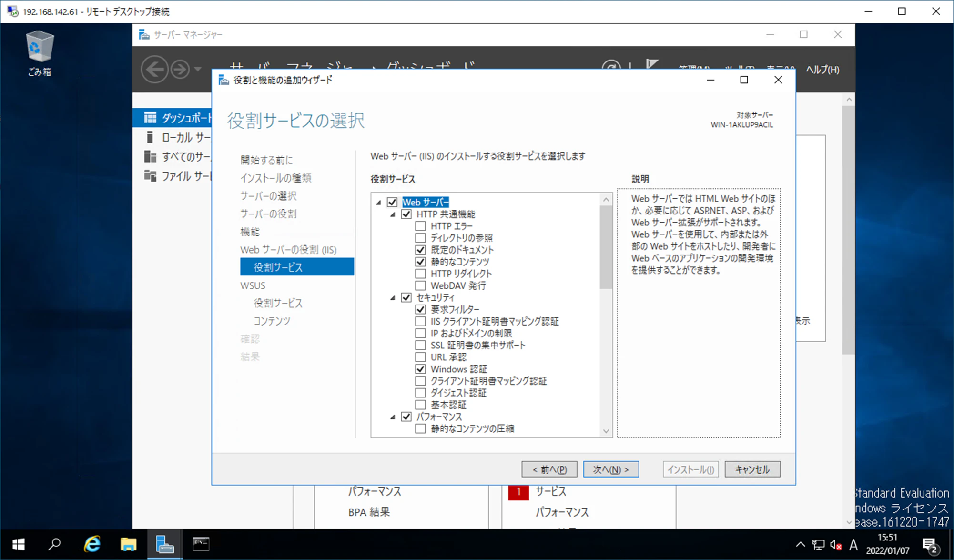Click the wizard title bar icon
This screenshot has height=560, width=954.
223,80
